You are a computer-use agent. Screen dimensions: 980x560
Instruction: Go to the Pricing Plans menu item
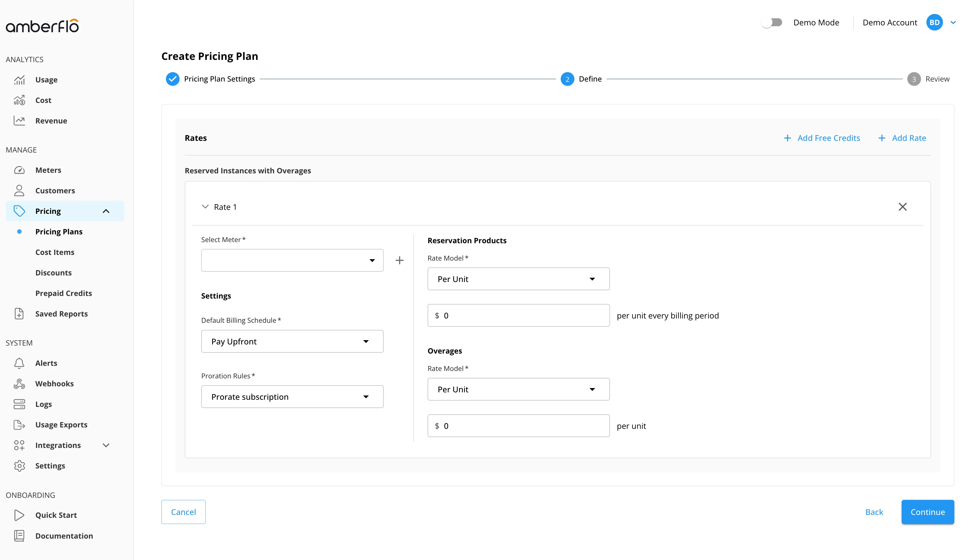pos(59,232)
